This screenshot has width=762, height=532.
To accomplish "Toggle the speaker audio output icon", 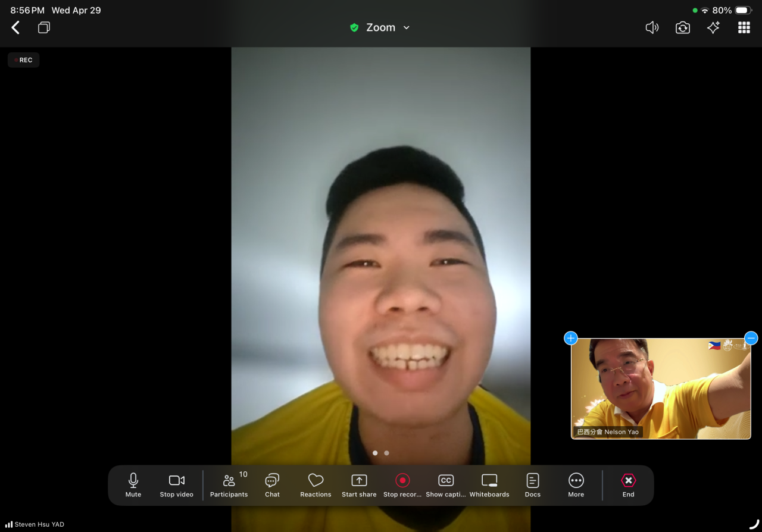I will tap(652, 27).
